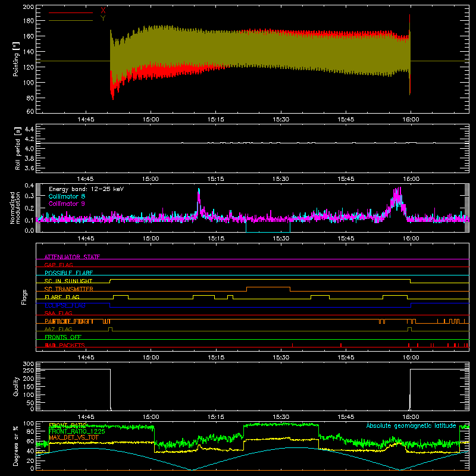Click 14:45 tick label under Pointing plot
This screenshot has width=476, height=476.
86,120
